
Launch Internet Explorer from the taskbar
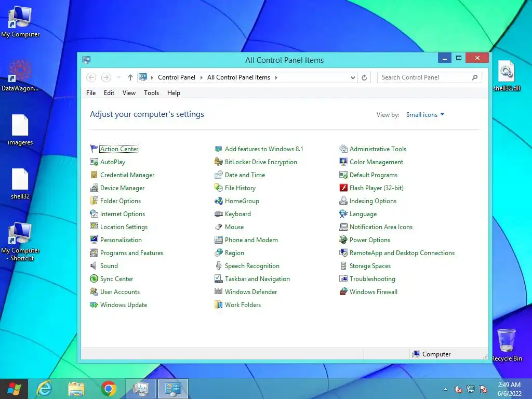click(x=45, y=389)
